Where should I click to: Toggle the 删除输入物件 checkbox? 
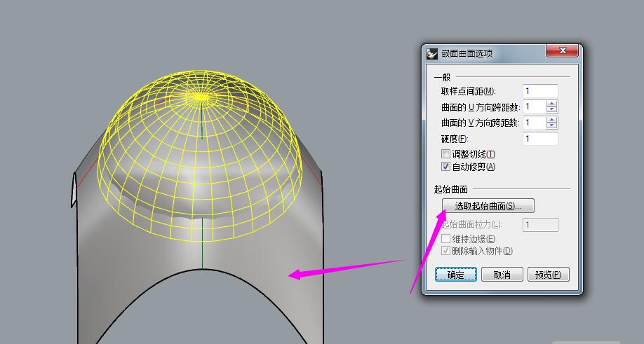[445, 251]
